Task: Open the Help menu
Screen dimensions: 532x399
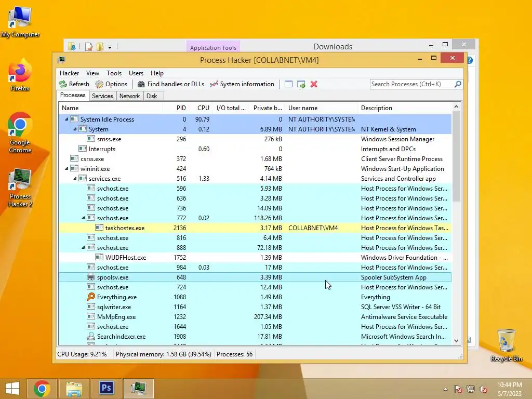Action: 157,73
